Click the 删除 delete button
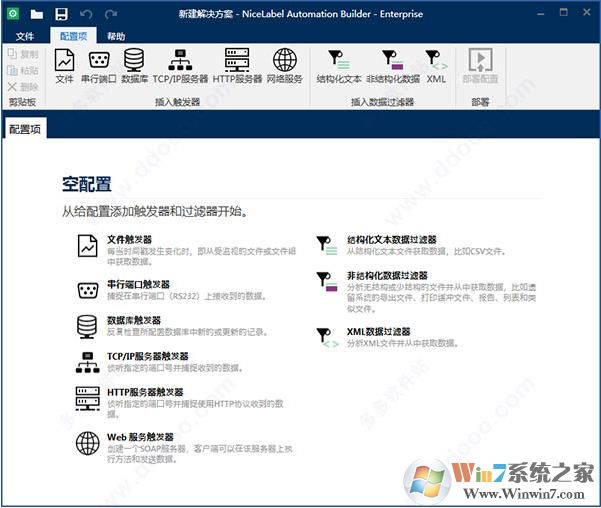 [23, 87]
